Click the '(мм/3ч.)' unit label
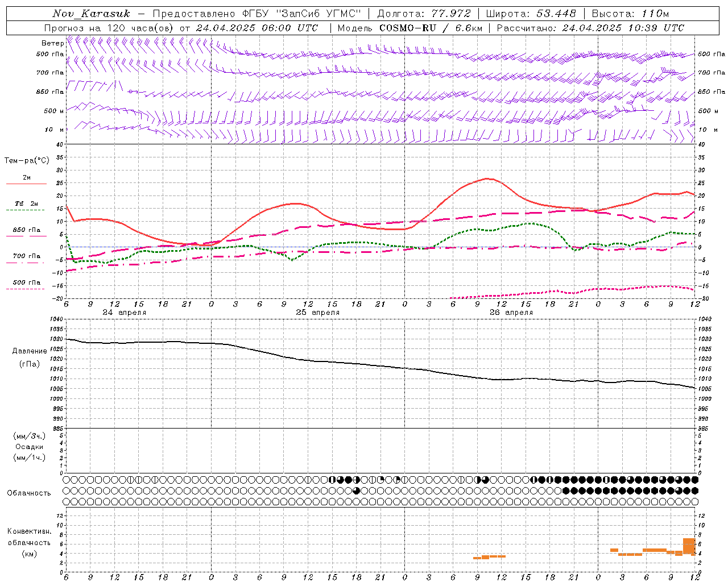This screenshot has height=582, width=728. coord(30,436)
